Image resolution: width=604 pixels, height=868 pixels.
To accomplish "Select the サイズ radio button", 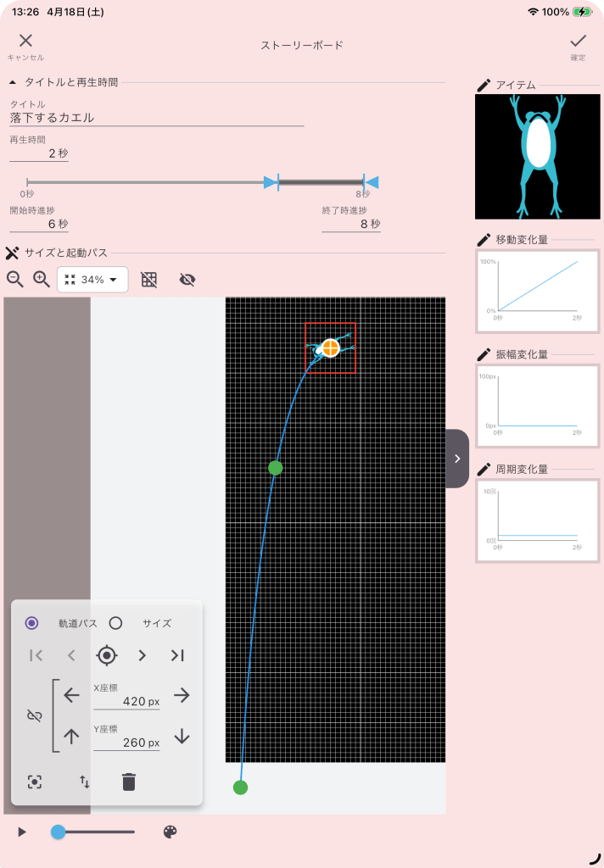I will pyautogui.click(x=116, y=623).
